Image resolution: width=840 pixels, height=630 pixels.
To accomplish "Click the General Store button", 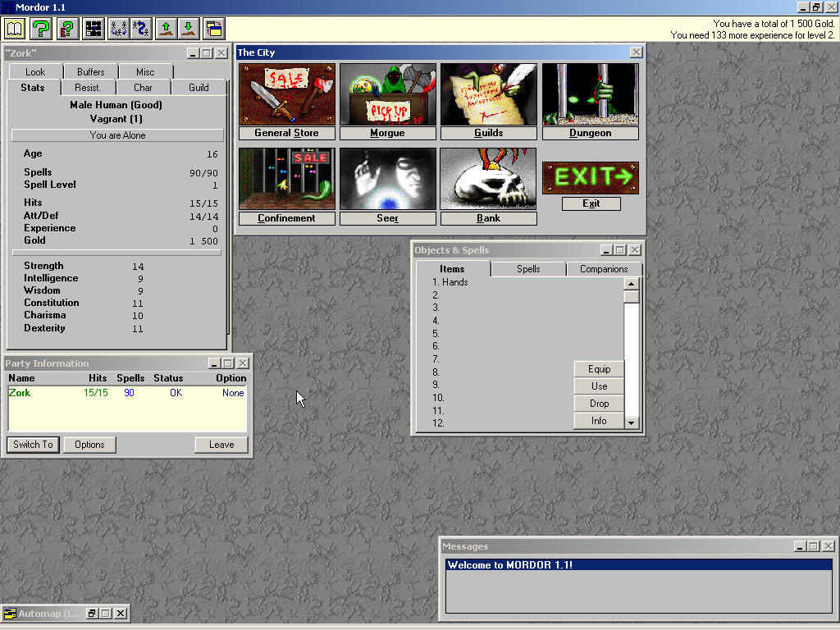I will (286, 133).
